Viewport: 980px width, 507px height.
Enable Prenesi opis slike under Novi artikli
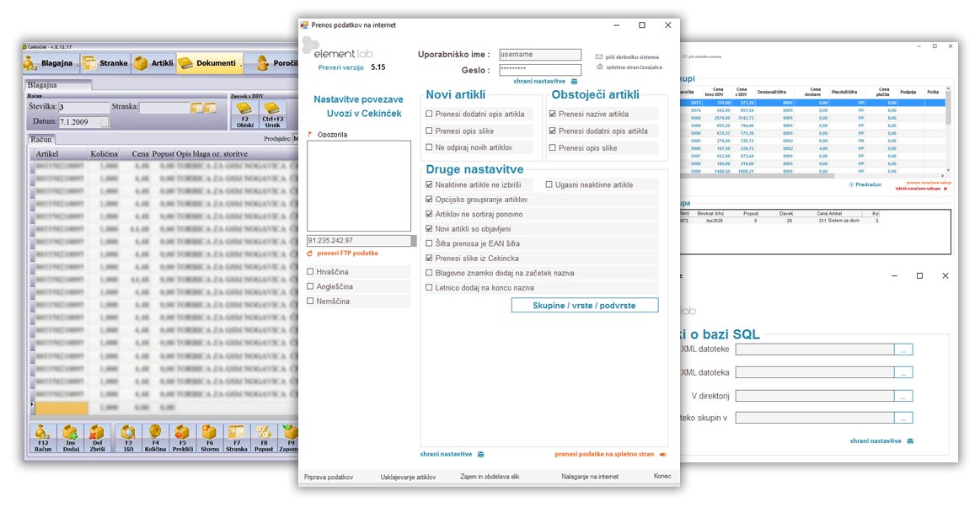430,131
